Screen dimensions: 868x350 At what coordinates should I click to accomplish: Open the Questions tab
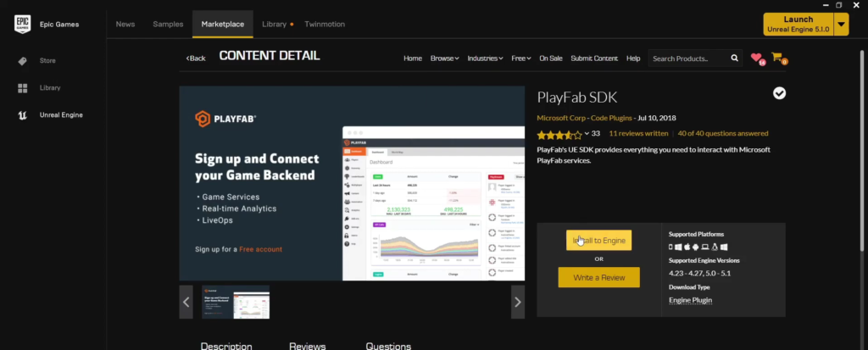tap(388, 346)
